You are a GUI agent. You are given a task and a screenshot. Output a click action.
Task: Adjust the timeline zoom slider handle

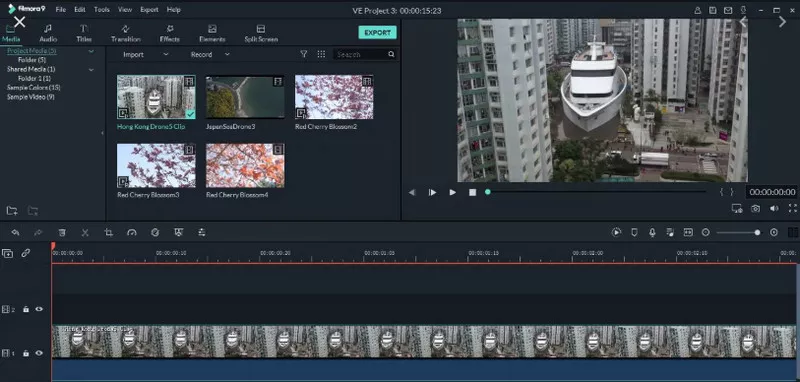(757, 233)
